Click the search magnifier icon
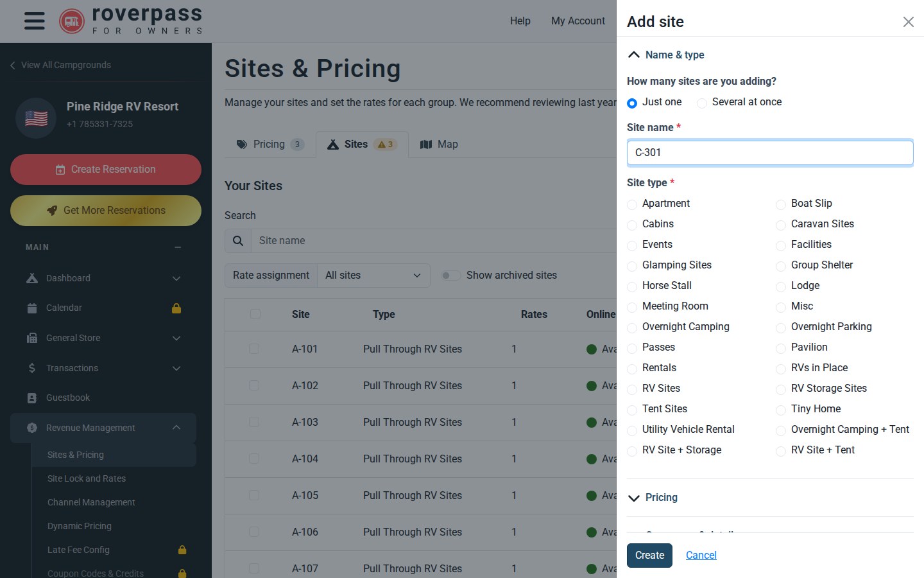The width and height of the screenshot is (924, 578). pyautogui.click(x=238, y=241)
